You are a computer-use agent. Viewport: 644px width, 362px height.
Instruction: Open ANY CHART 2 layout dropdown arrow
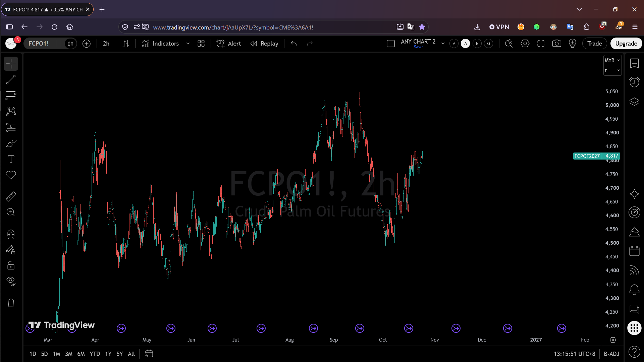(x=443, y=44)
